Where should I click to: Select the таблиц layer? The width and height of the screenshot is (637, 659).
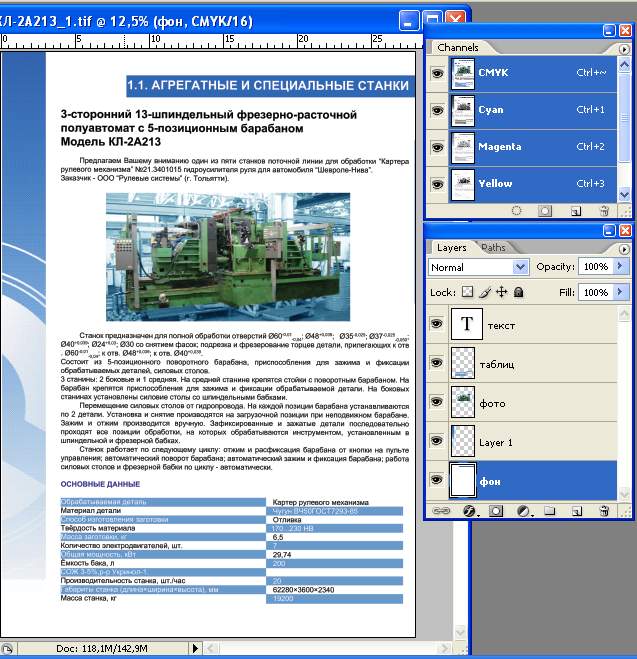coord(533,363)
